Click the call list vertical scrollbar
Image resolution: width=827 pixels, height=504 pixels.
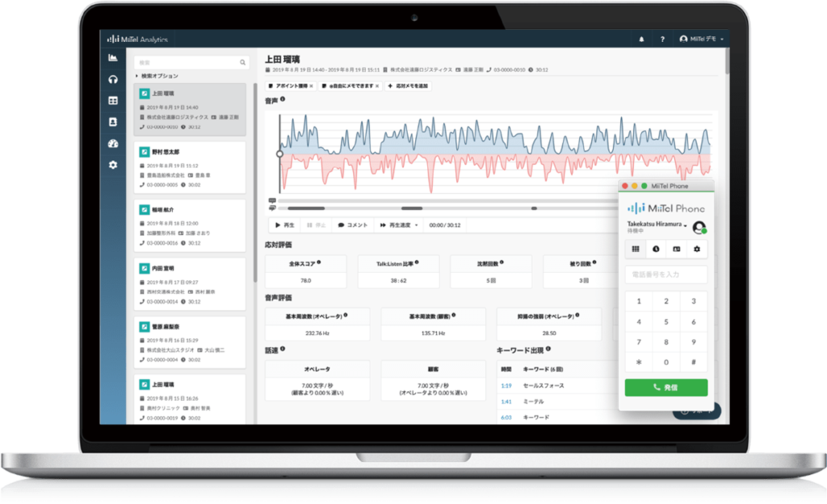pyautogui.click(x=255, y=182)
